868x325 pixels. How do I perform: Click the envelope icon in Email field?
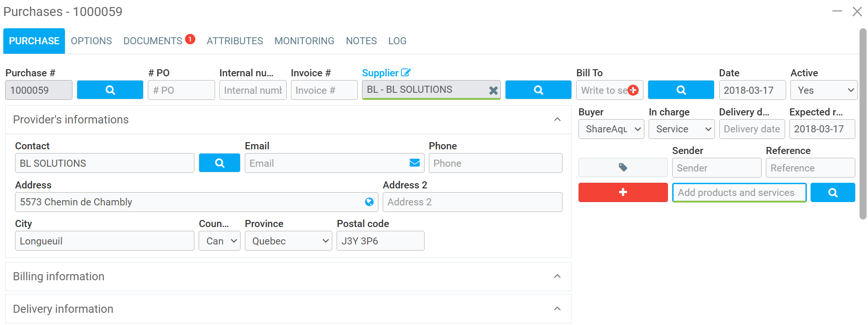414,163
